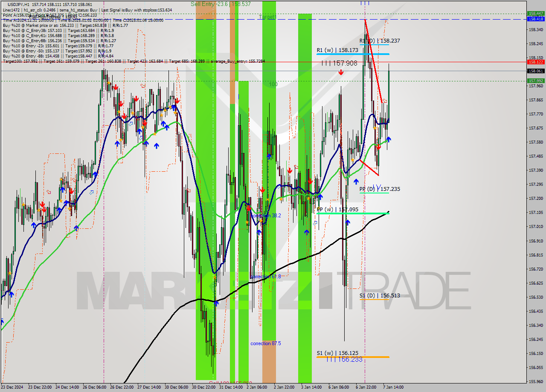This screenshot has height=392, width=546.
Task: Click the 156.055 price scale value
Action: (x=536, y=367)
